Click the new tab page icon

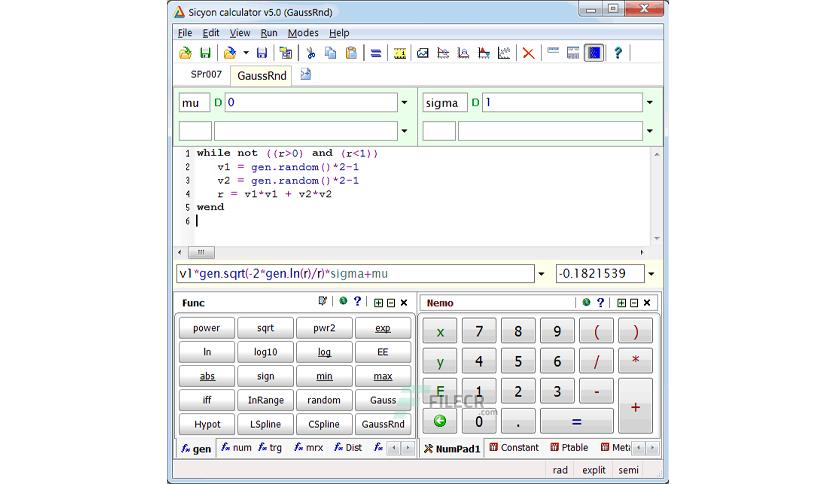tap(306, 74)
